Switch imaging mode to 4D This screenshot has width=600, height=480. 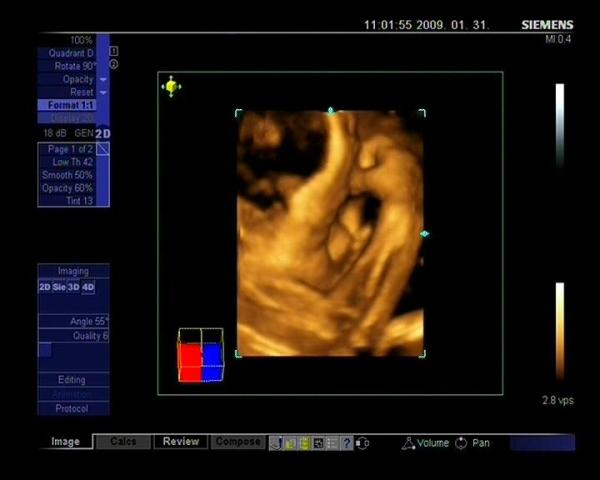pyautogui.click(x=88, y=287)
